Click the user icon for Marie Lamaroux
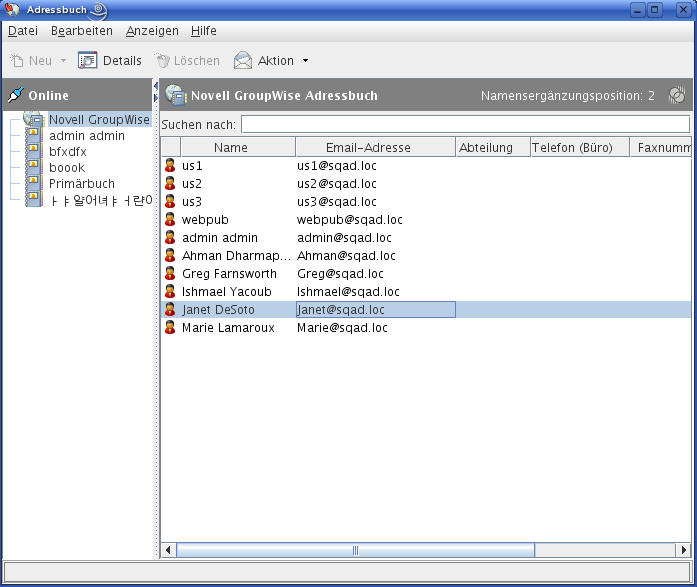This screenshot has height=587, width=697. (170, 327)
